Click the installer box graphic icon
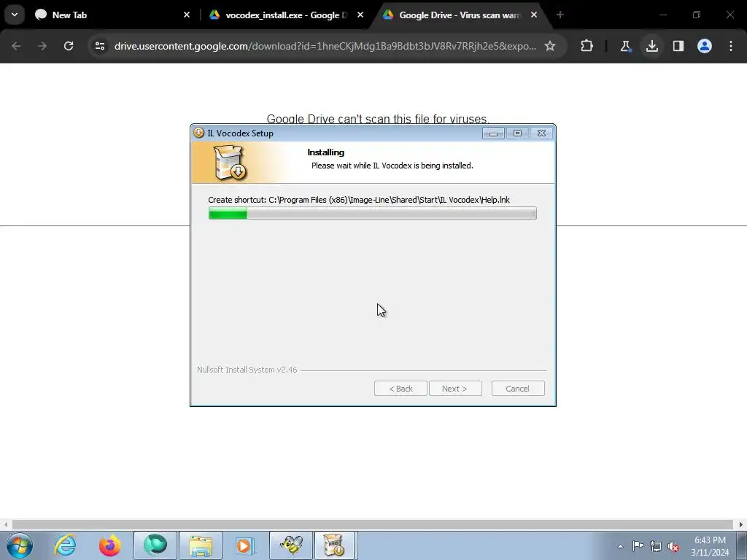747x560 pixels. pos(229,163)
